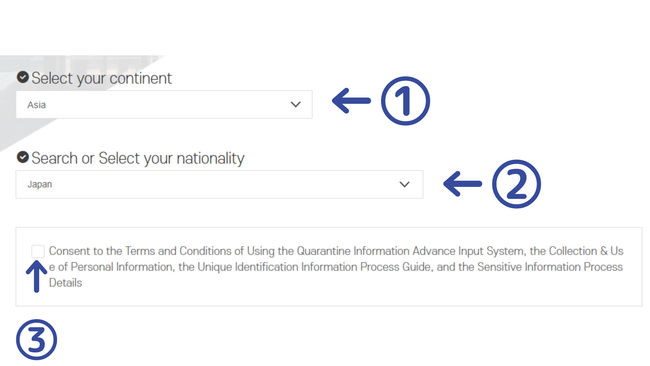Click the chevron in the Asia dropdown
The height and width of the screenshot is (366, 650).
point(296,104)
